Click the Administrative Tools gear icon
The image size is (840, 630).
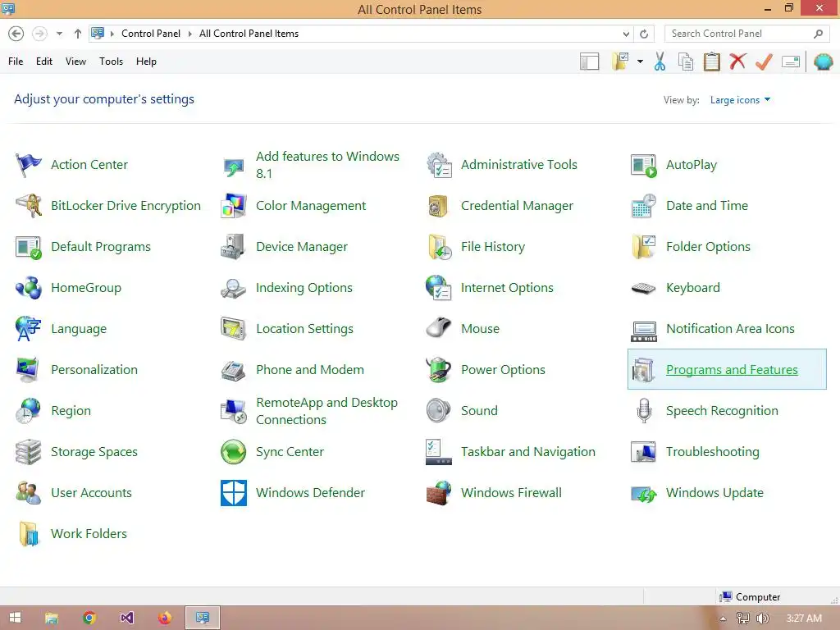[x=439, y=164]
